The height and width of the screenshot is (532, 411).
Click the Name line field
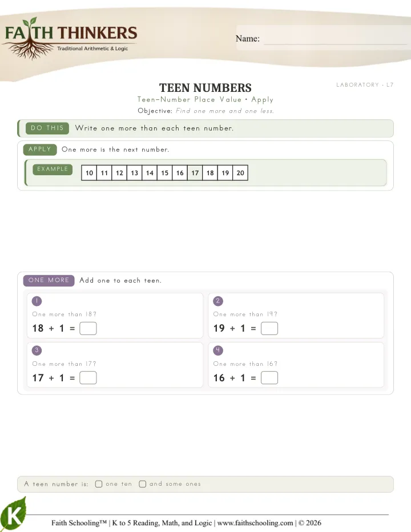(335, 39)
